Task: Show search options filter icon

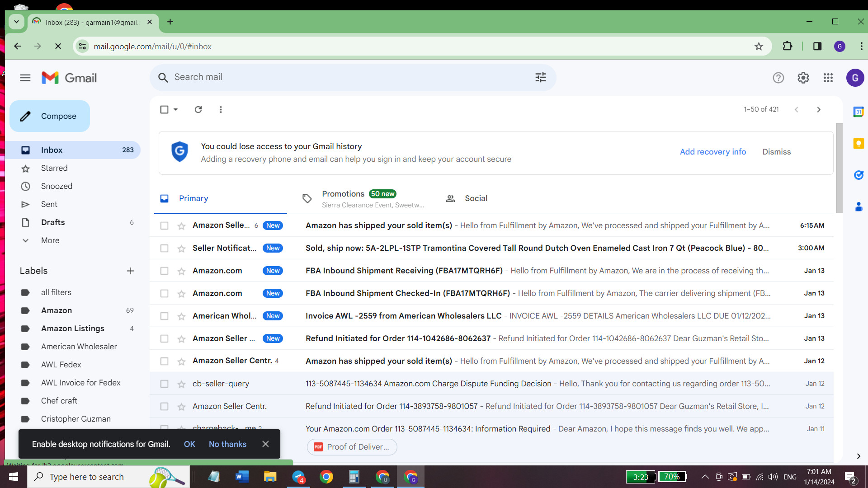Action: click(x=541, y=77)
